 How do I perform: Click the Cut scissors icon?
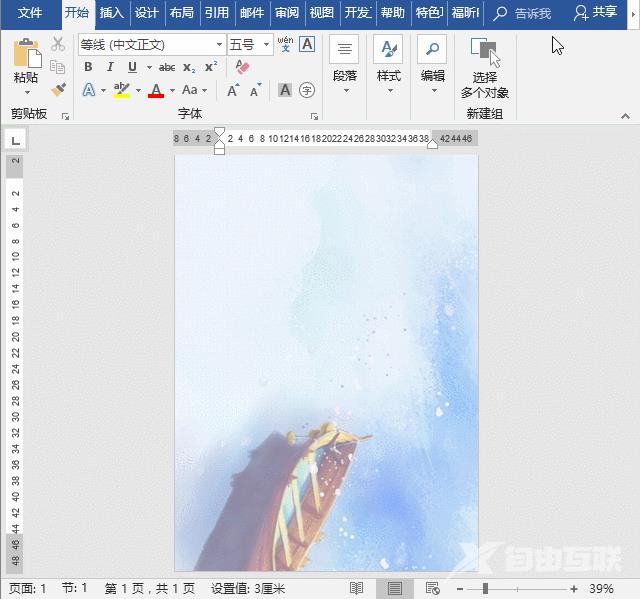(58, 44)
